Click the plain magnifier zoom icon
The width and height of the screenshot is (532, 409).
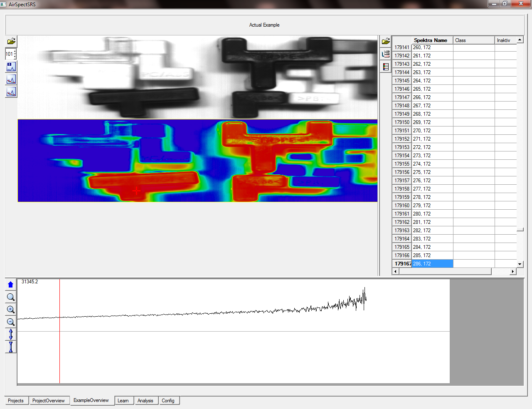tap(11, 297)
